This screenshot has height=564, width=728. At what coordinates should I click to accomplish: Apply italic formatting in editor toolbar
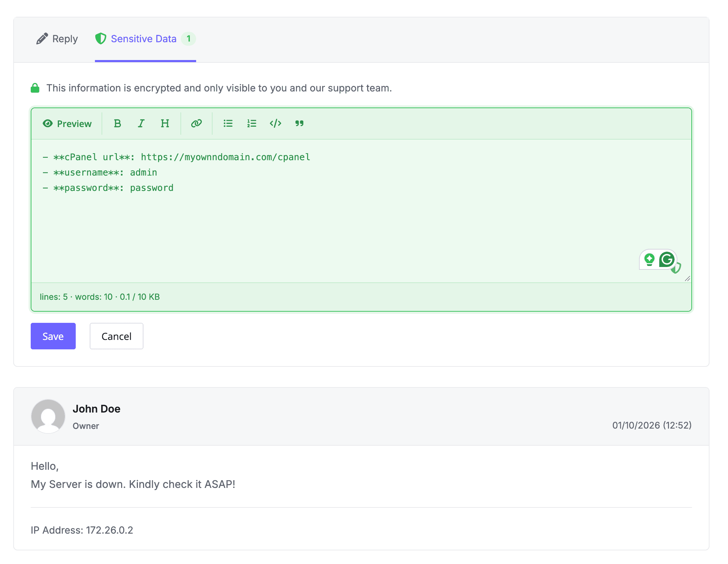click(x=141, y=124)
